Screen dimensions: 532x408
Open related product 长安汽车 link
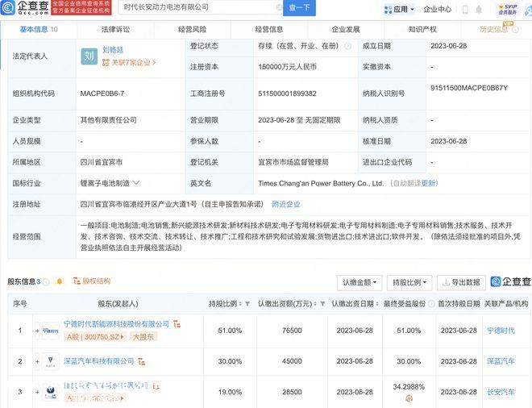[x=501, y=392]
